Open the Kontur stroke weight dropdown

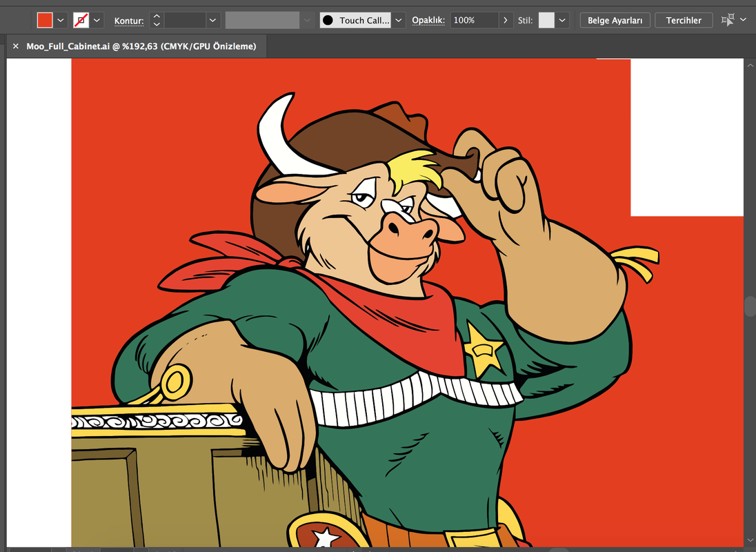point(212,20)
